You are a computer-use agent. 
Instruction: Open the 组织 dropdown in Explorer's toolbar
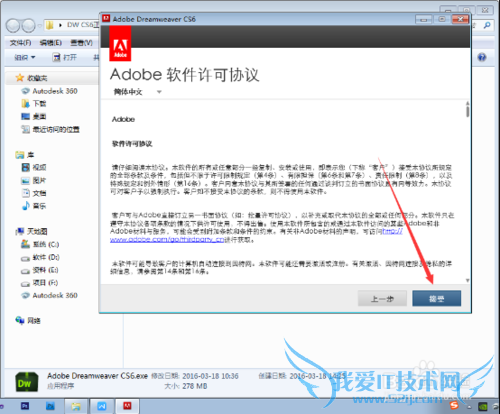coord(24,58)
